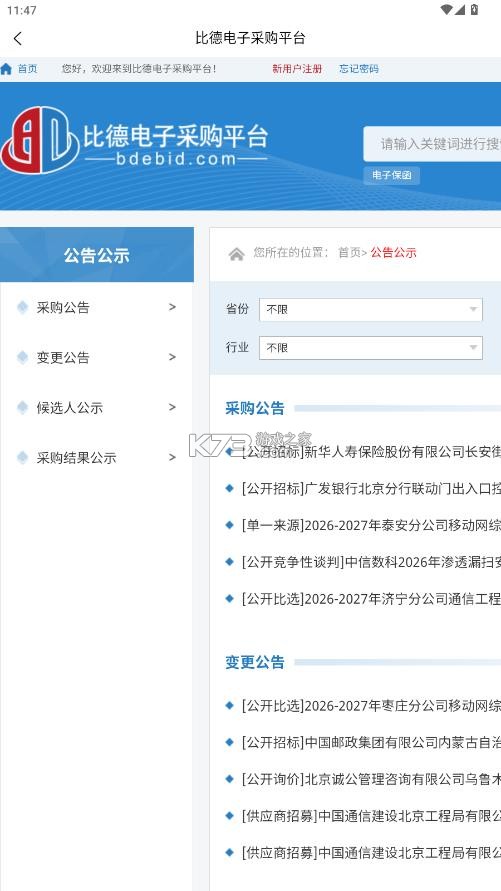Open the 省份 dropdown

(x=371, y=310)
